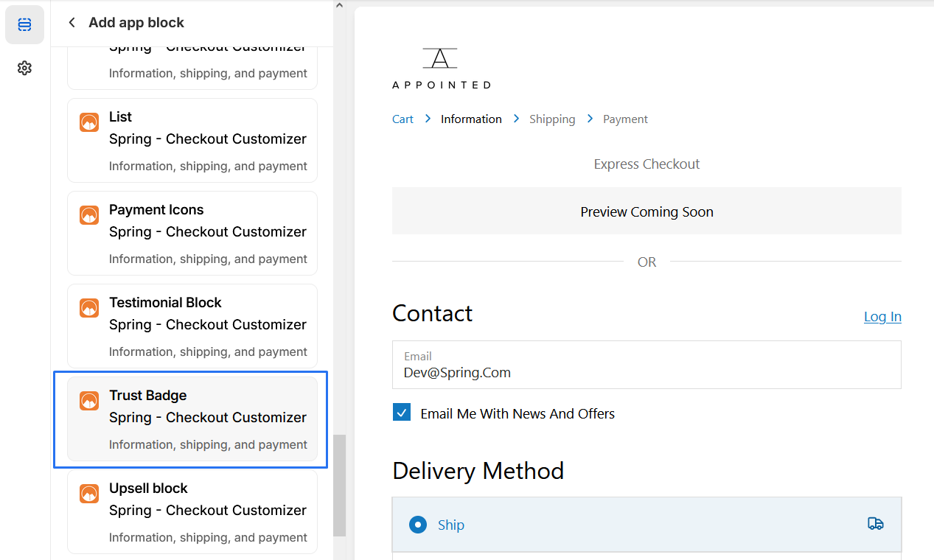Click the back arrow beside Add app block
This screenshot has height=560, width=934.
point(72,23)
